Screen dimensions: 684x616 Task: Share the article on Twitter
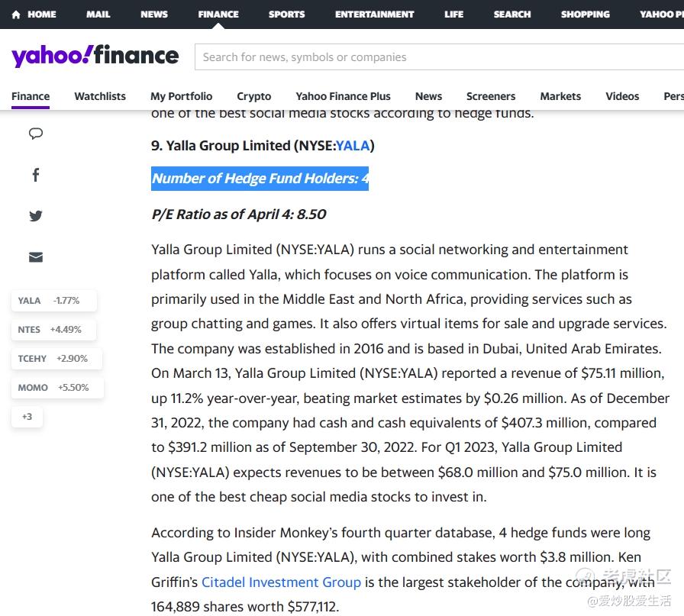36,216
